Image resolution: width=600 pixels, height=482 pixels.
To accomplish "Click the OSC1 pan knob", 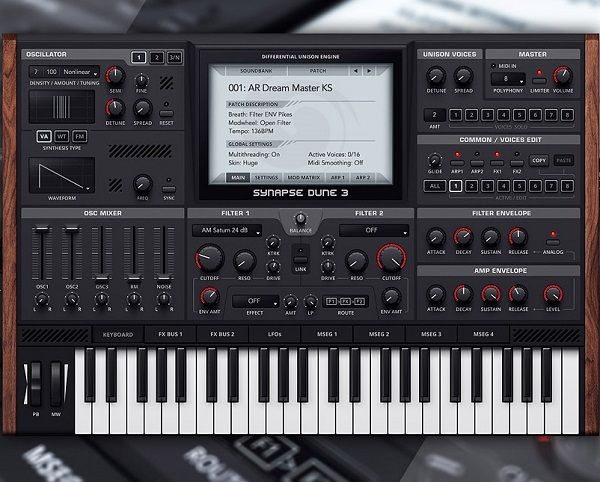I will [42, 299].
